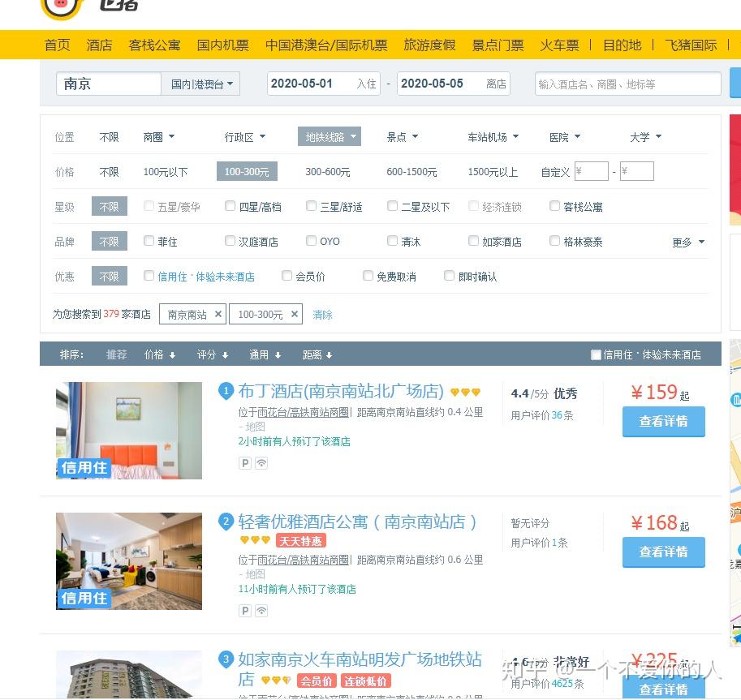This screenshot has width=741, height=700.
Task: Click 连锁低价 tag on 如家 listing
Action: (365, 681)
